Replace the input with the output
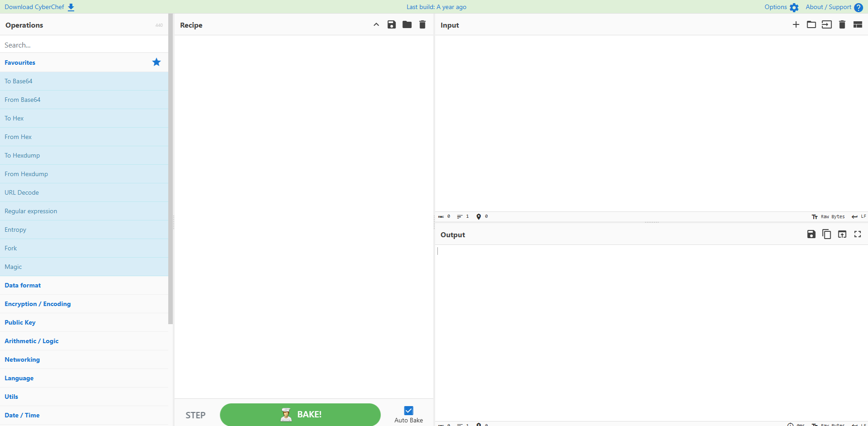The image size is (868, 426). [842, 234]
